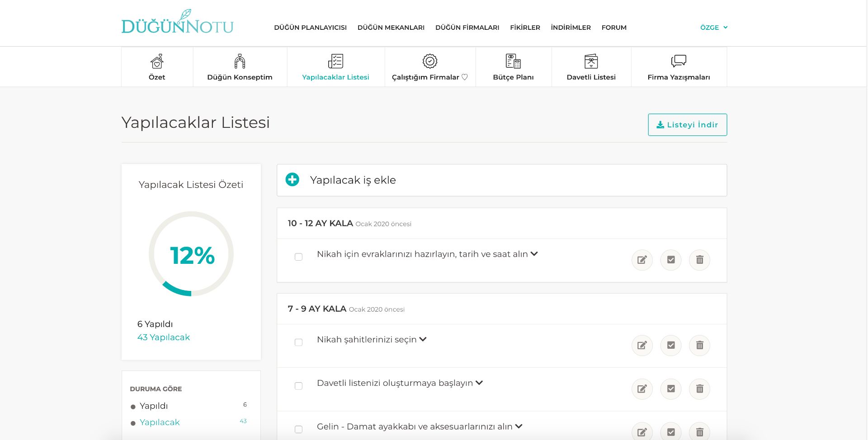Filter by Yapıldı status
868x440 pixels.
(x=154, y=406)
